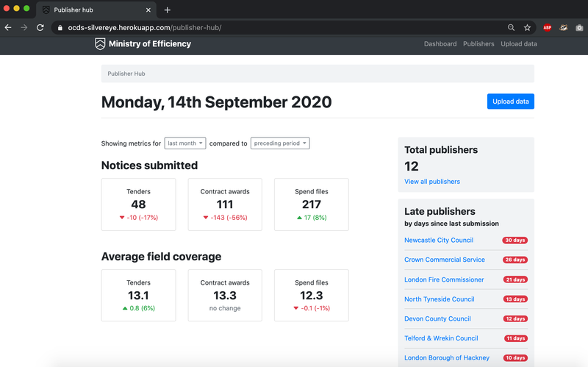Click the 'by days since last submission' subtitle
The image size is (588, 367).
point(451,224)
